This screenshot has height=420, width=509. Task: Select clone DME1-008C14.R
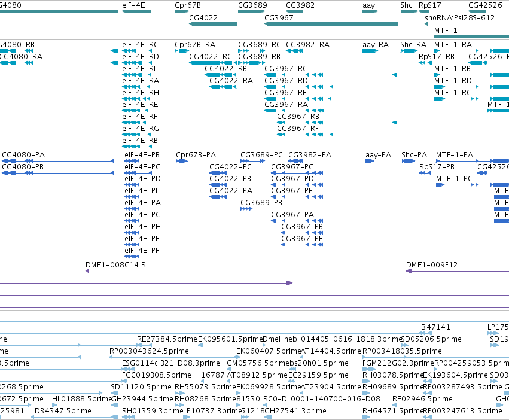point(87,271)
